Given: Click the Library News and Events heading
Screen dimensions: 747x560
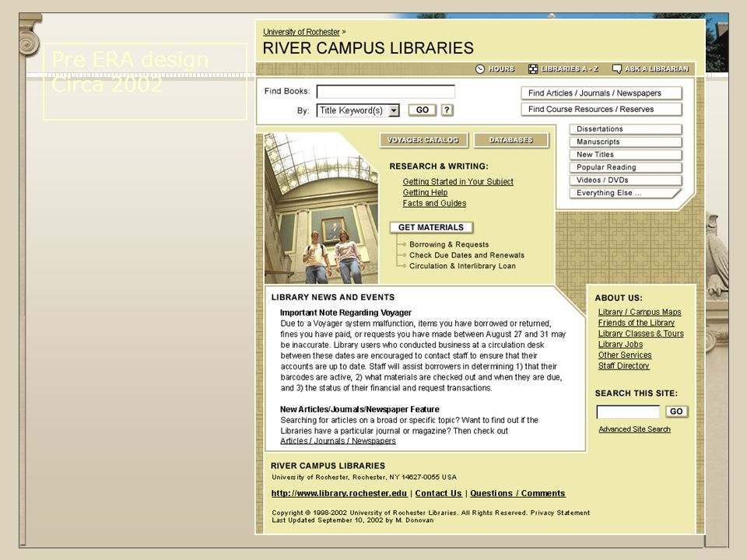Looking at the screenshot, I should [x=332, y=297].
